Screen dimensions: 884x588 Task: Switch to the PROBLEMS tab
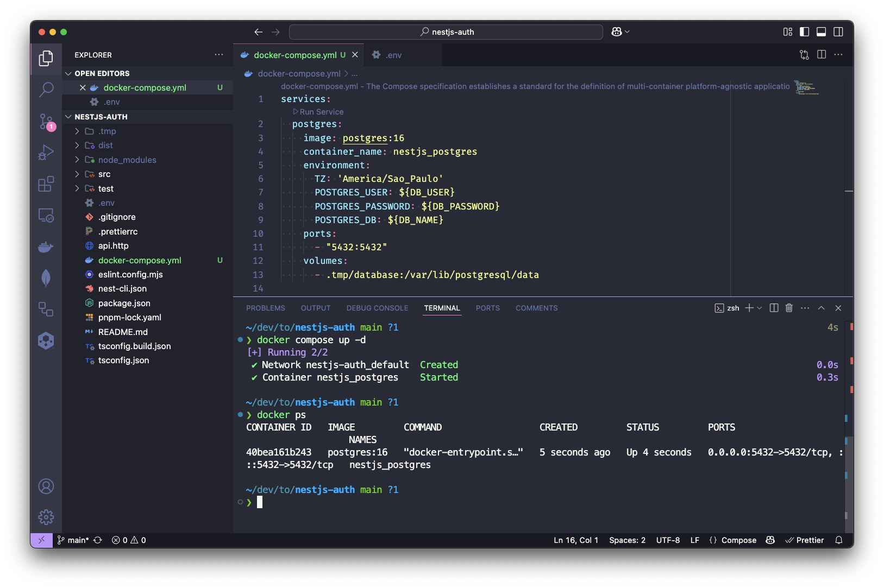click(x=265, y=308)
